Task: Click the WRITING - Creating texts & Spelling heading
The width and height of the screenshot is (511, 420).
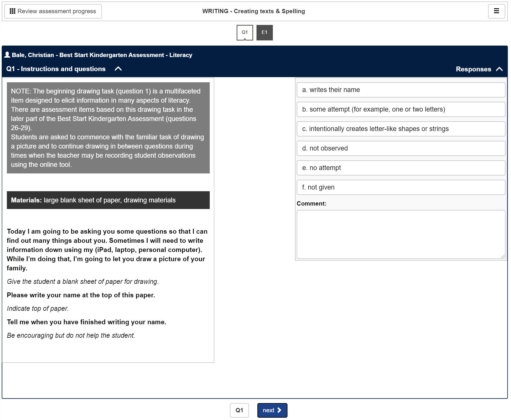Action: 253,11
